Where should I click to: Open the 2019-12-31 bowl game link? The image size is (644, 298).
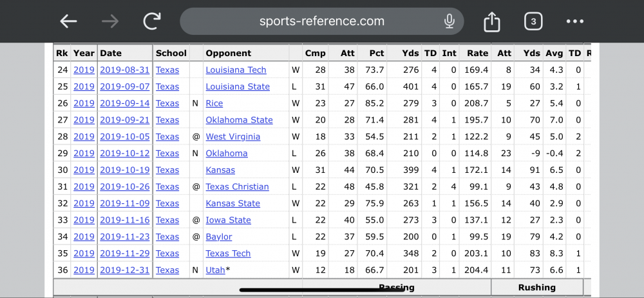[124, 270]
